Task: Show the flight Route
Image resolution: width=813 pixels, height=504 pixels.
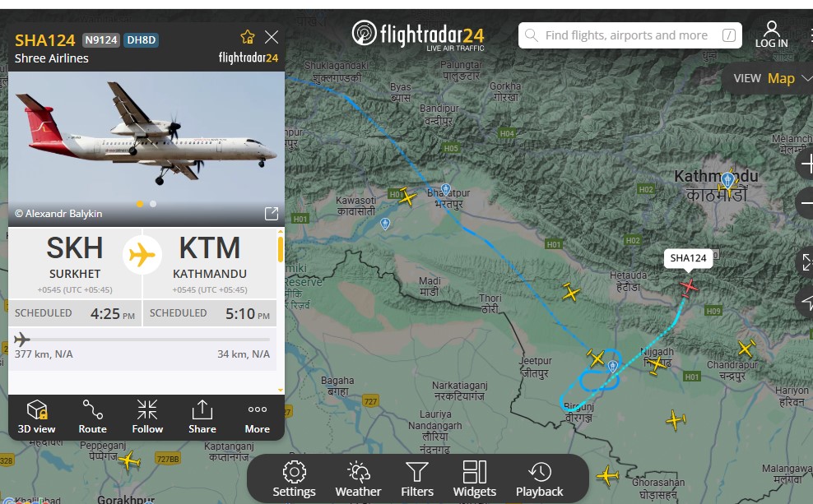Action: point(92,417)
